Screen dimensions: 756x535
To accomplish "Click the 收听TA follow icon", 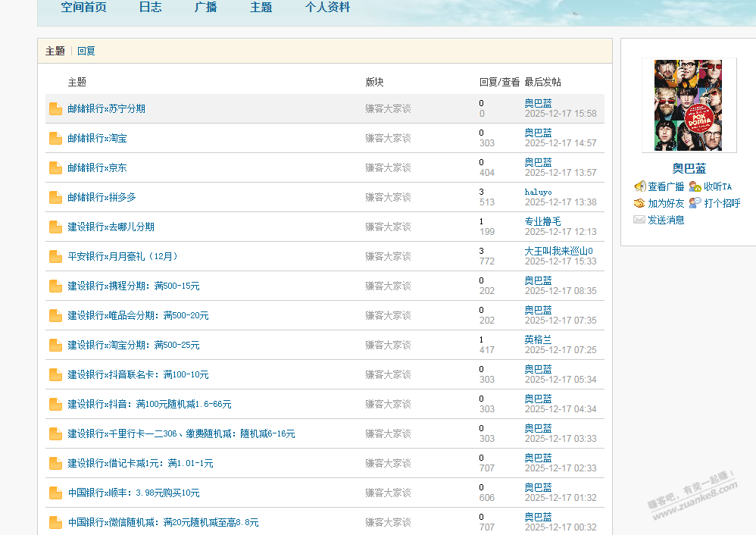I will 695,186.
